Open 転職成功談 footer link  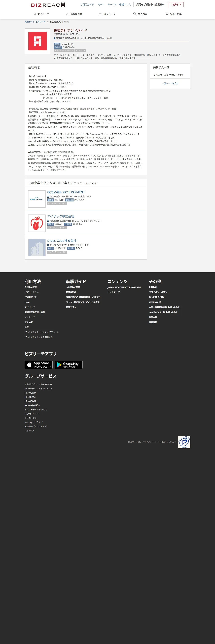pyautogui.click(x=71, y=292)
